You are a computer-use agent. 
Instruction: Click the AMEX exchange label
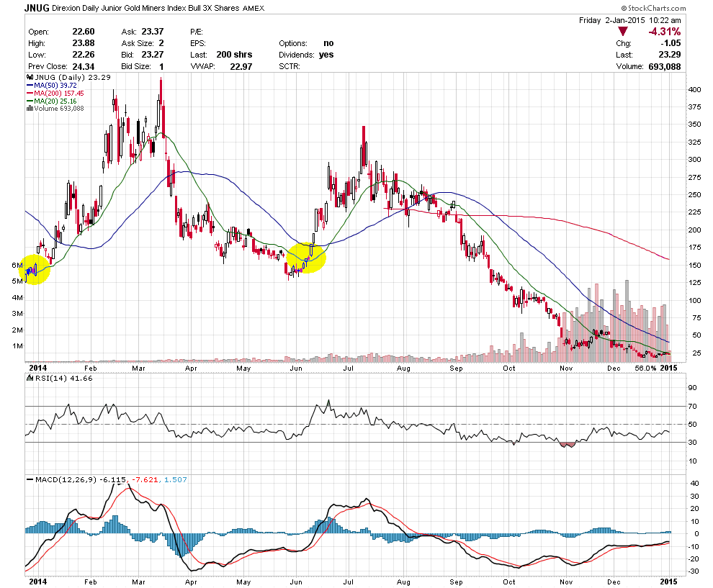point(254,8)
